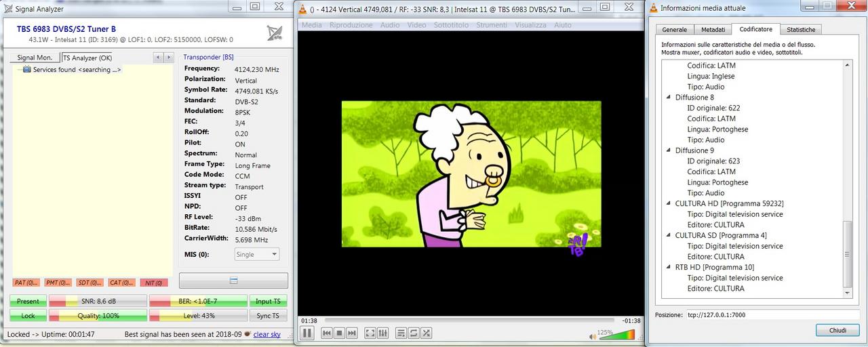Click the SNR 8,6 dB meter bar
868x347 pixels.
[98, 301]
